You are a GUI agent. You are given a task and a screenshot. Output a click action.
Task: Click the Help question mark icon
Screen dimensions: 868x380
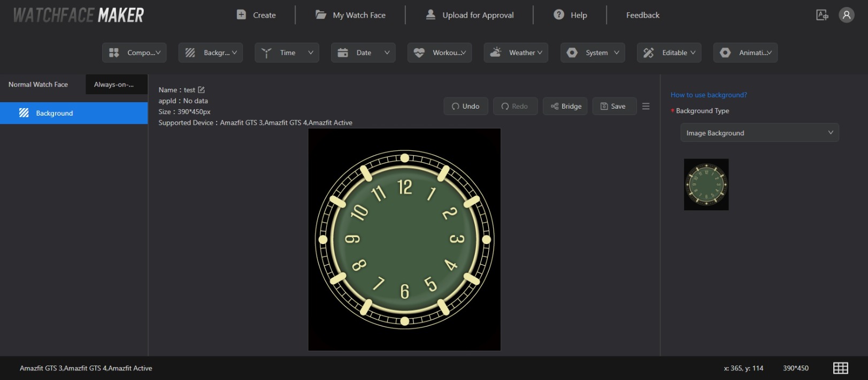[x=559, y=15]
